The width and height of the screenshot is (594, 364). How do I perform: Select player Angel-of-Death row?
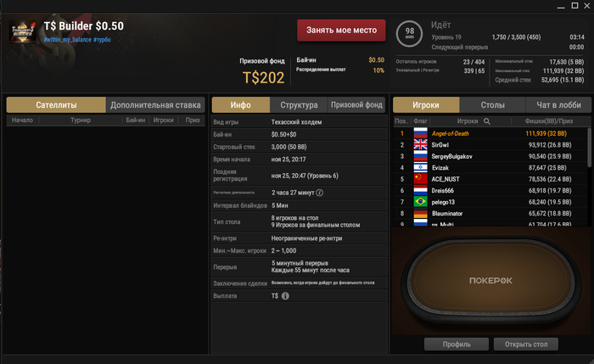(x=490, y=133)
